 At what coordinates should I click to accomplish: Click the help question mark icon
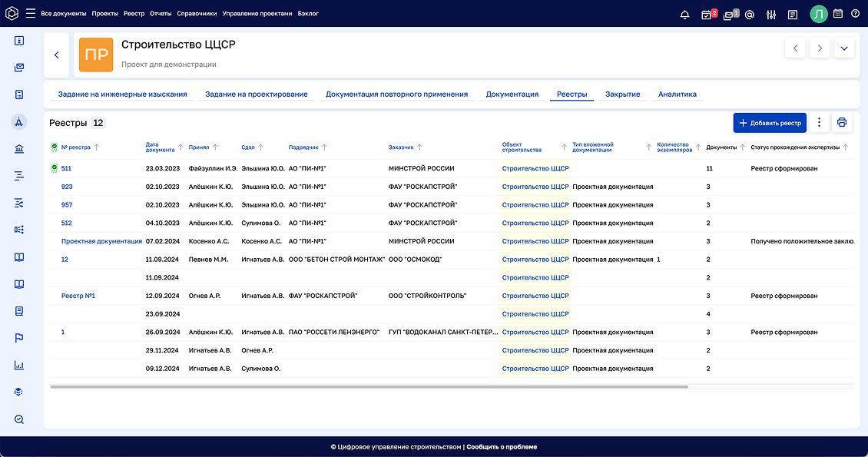click(855, 14)
